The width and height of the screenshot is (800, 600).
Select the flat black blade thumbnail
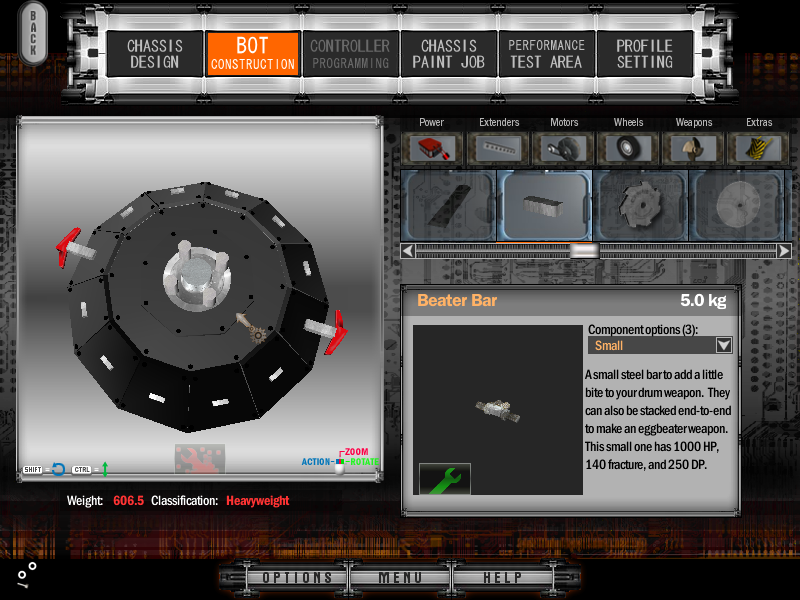[x=449, y=205]
